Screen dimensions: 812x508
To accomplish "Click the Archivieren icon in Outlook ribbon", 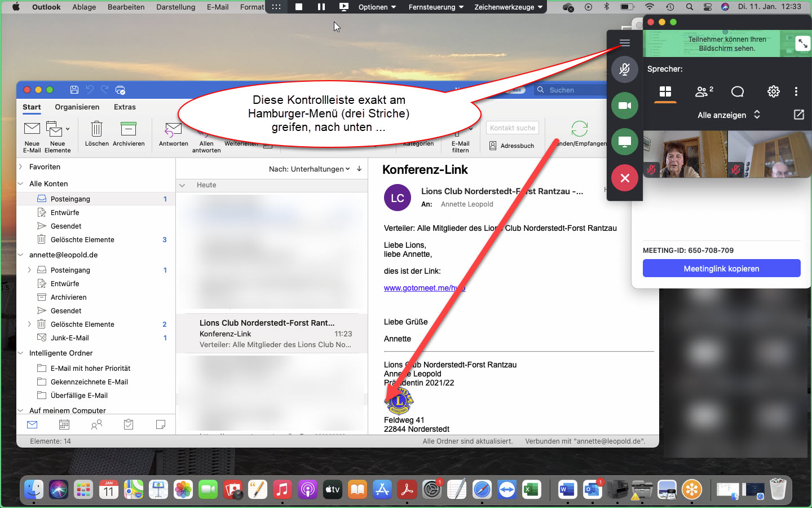I will pos(129,134).
